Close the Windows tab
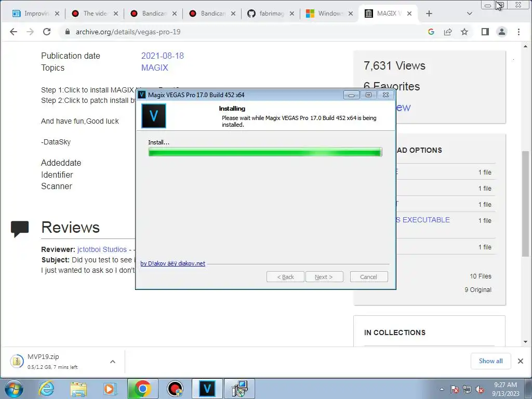 click(351, 14)
